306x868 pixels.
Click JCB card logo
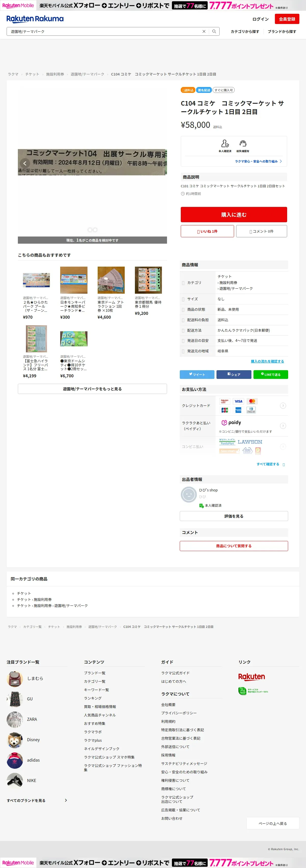[225, 410]
